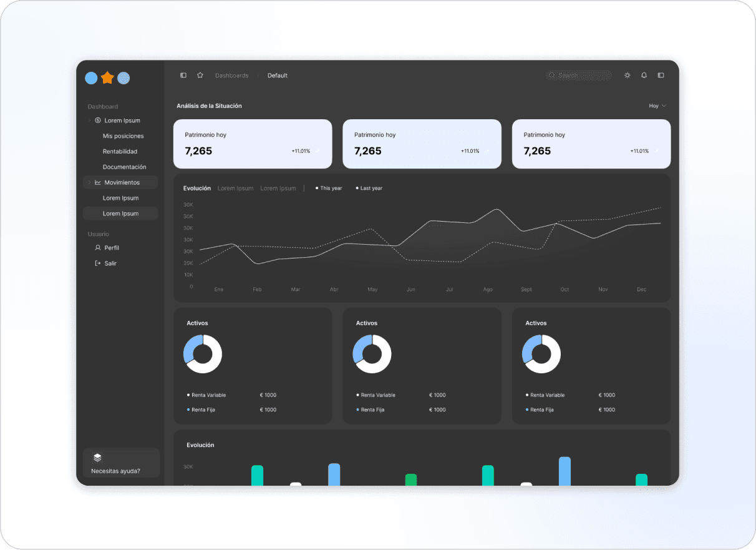Open Mis posiciones in the sidebar
756x550 pixels.
tap(124, 136)
